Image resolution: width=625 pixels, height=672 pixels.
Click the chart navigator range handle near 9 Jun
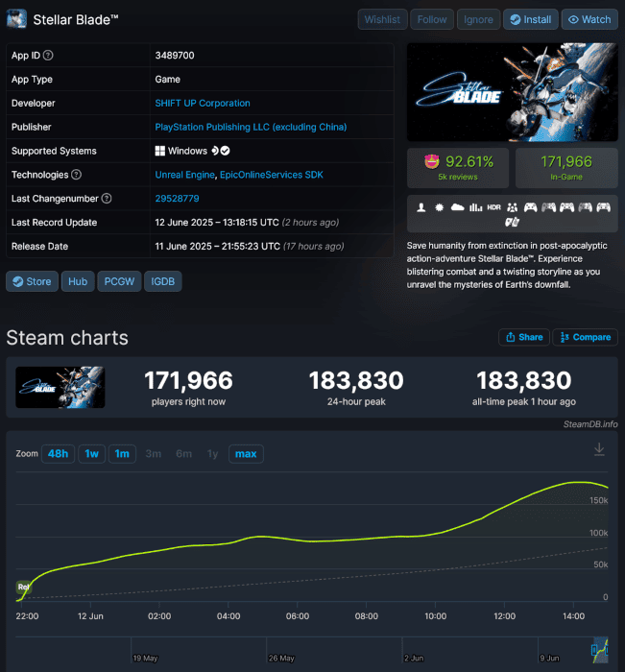[x=594, y=650]
